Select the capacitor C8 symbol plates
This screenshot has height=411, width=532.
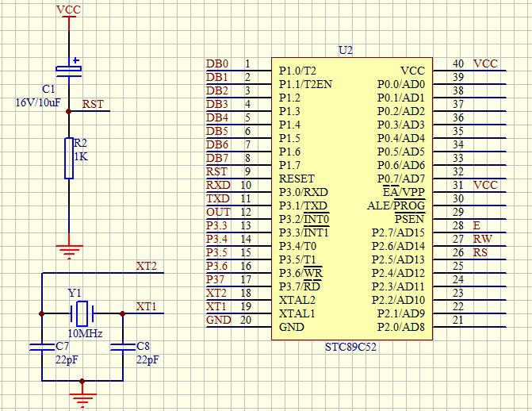point(123,348)
